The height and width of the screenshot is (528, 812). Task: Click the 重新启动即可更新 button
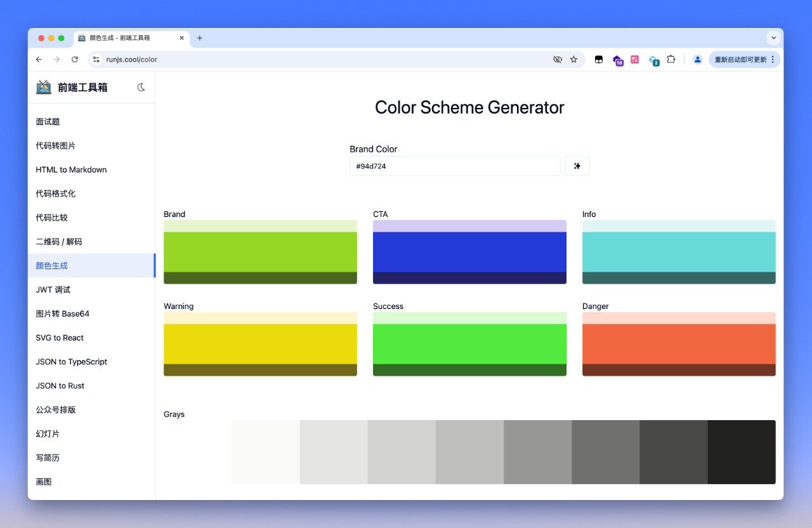tap(740, 60)
